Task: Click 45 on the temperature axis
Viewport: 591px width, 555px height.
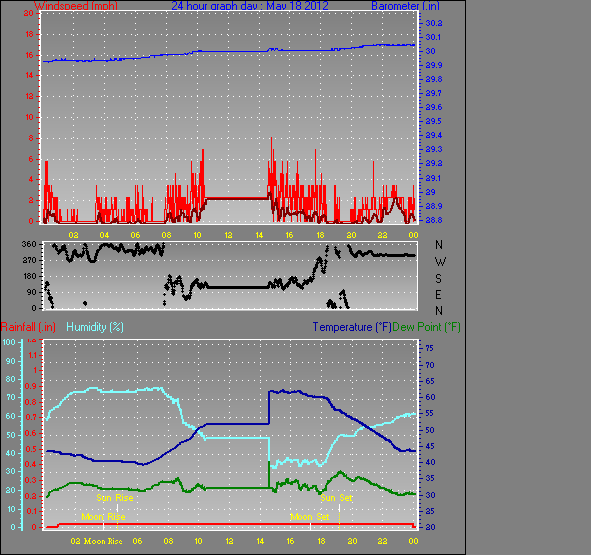Action: [430, 446]
